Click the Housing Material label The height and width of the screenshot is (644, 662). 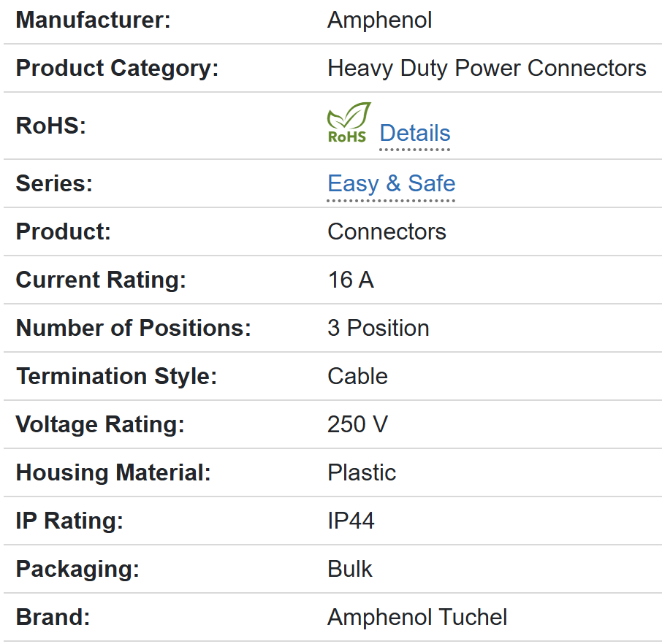(113, 472)
